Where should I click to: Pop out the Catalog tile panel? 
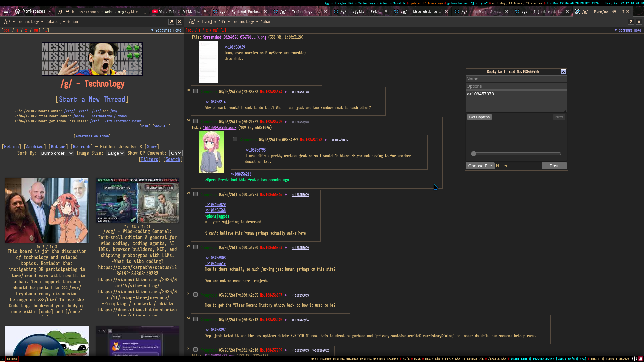(x=171, y=22)
